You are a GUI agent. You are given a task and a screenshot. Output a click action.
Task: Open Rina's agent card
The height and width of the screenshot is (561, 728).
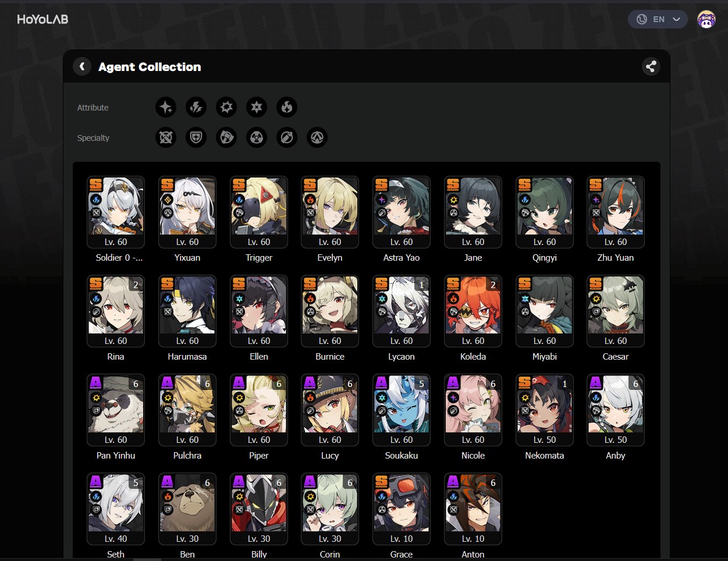point(116,311)
